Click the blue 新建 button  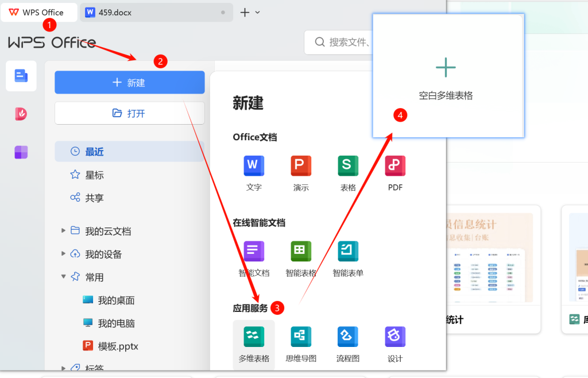tap(129, 83)
